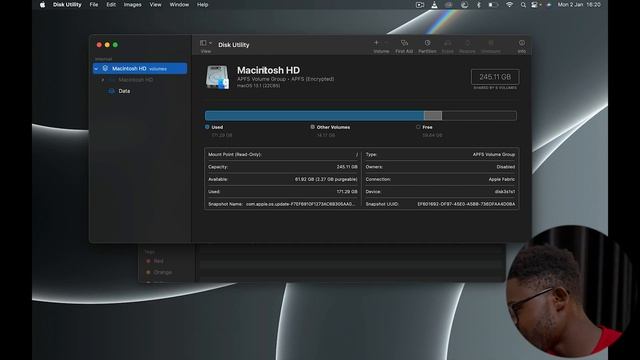This screenshot has height=360, width=640.
Task: Click the Owners Disabled row
Action: coord(440,167)
